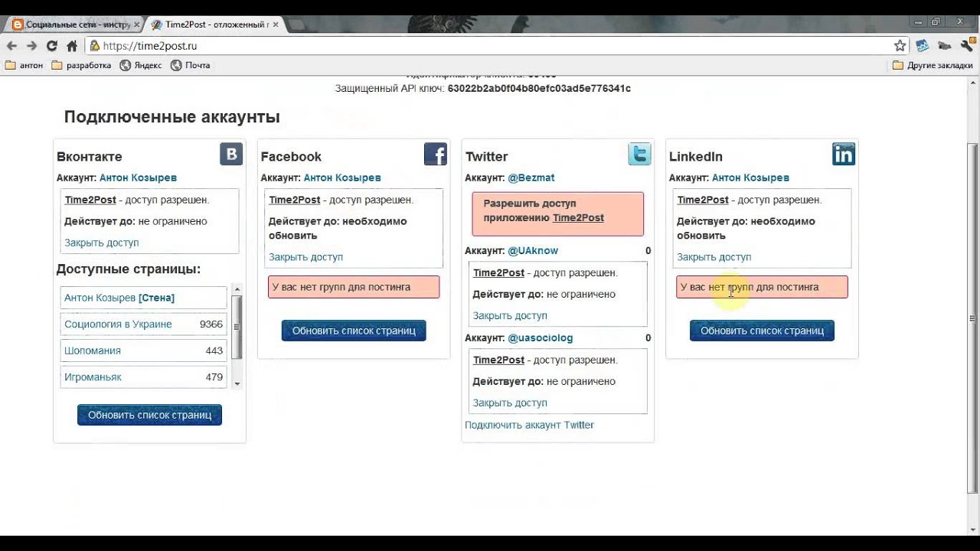Click the browser forward arrow

[x=31, y=46]
